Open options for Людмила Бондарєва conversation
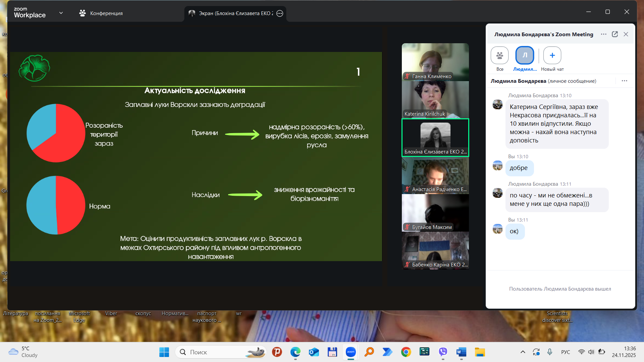 [x=624, y=81]
